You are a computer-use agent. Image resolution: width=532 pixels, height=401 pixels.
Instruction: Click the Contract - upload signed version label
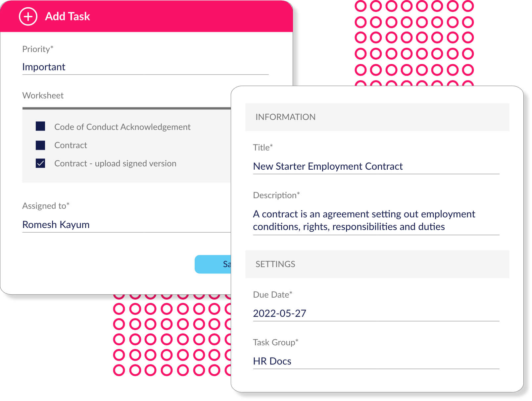tap(115, 163)
